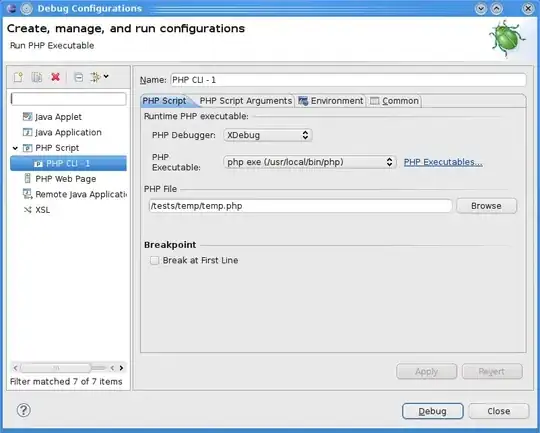Image resolution: width=540 pixels, height=433 pixels.
Task: Open the PHP Executable combo box
Action: point(310,162)
